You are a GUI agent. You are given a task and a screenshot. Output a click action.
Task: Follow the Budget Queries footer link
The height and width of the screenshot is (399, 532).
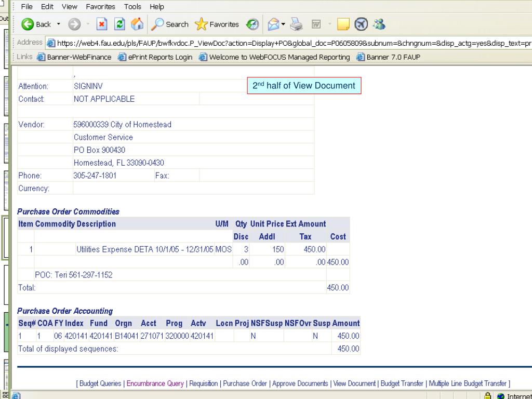tap(100, 383)
